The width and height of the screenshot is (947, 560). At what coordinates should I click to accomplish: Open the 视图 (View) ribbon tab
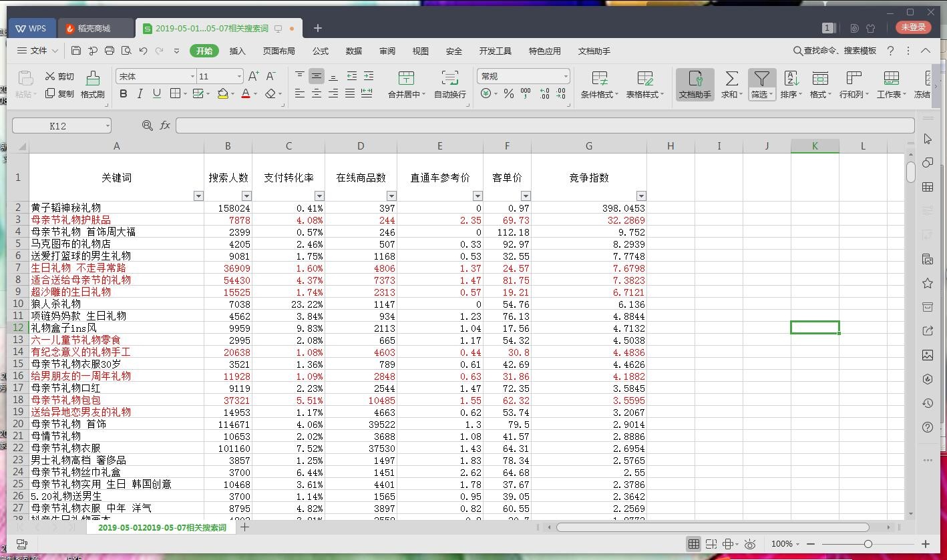tap(421, 51)
